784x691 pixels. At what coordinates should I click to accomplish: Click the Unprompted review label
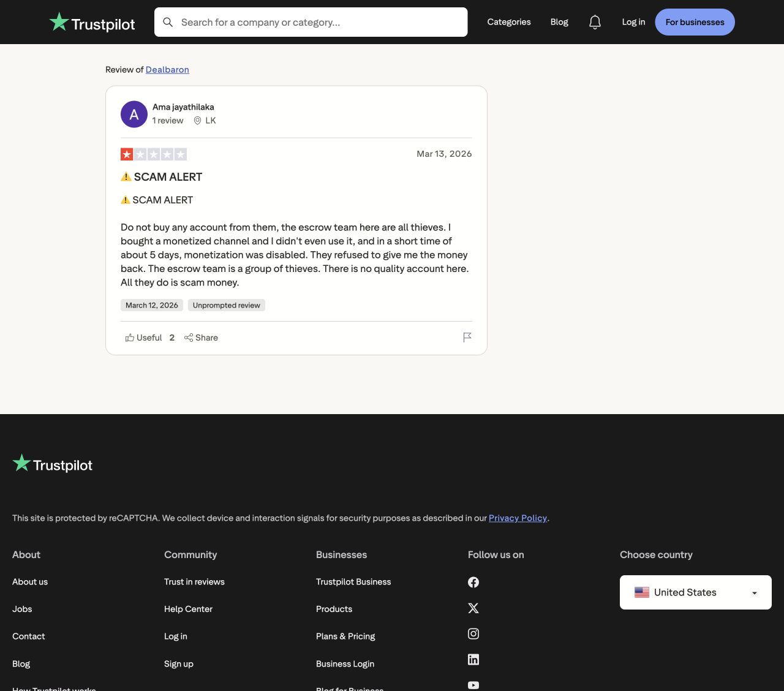(x=227, y=305)
